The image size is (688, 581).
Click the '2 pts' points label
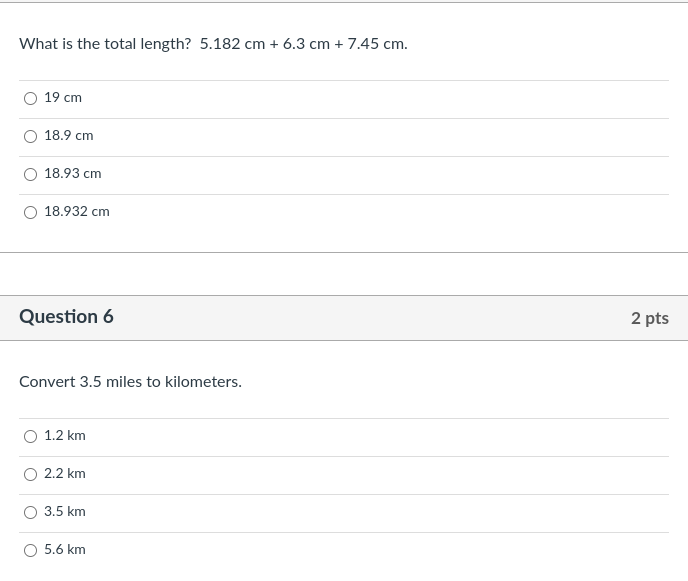[x=649, y=318]
